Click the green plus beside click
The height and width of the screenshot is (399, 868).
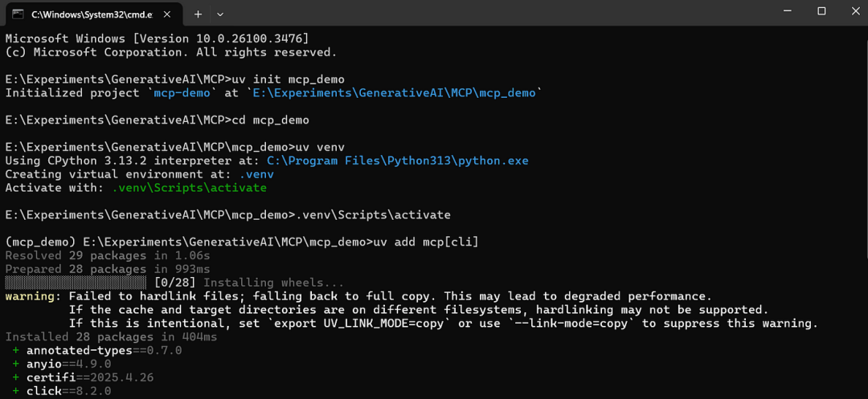point(16,391)
